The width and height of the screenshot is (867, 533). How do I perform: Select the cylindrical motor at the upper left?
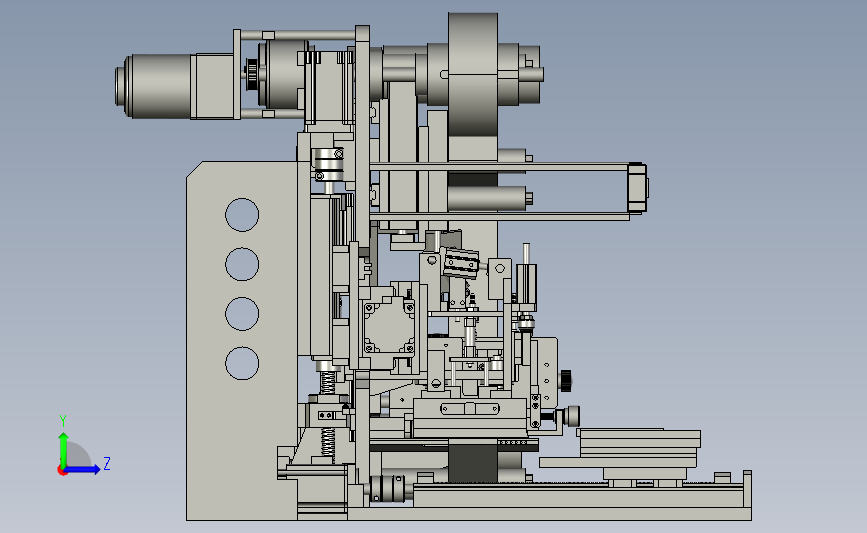[158, 86]
